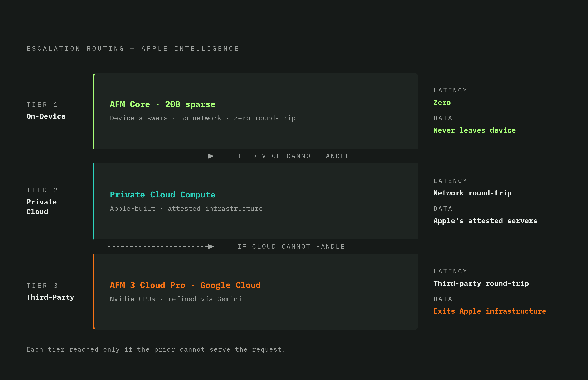The image size is (588, 380).
Task: Click the 'IF CLOUD CANNOT HANDLE' label
Action: click(x=291, y=247)
